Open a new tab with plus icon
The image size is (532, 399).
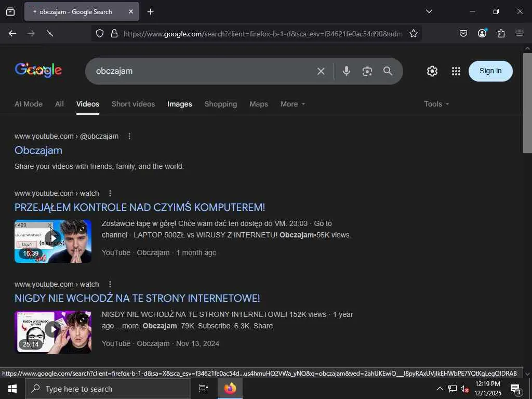[x=150, y=12]
